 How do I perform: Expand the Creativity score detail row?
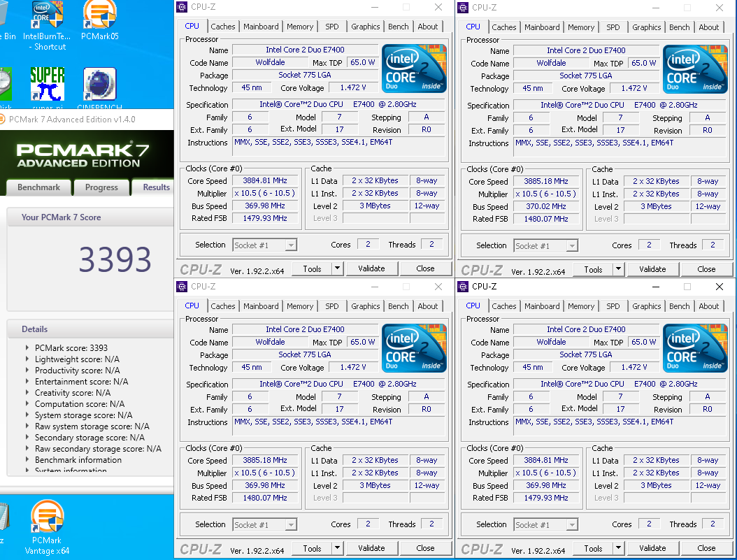(27, 393)
